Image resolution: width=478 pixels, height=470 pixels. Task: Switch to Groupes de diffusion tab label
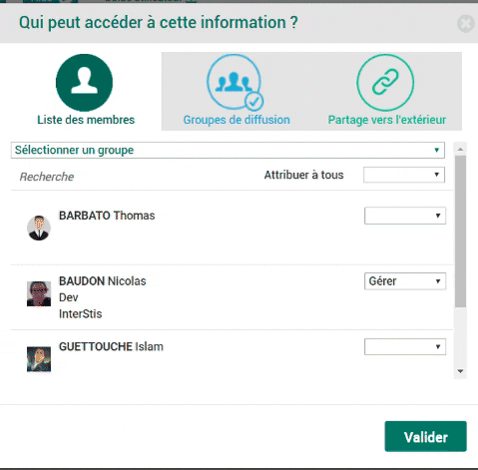[x=237, y=120]
